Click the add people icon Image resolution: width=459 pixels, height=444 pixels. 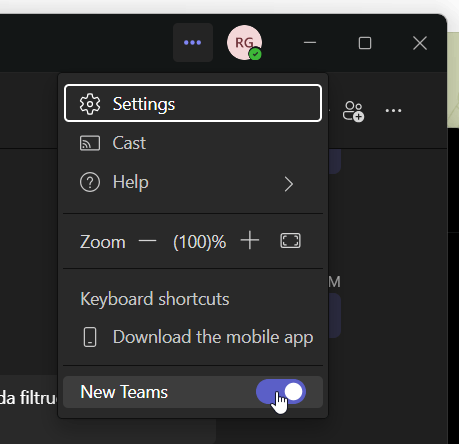pos(353,111)
